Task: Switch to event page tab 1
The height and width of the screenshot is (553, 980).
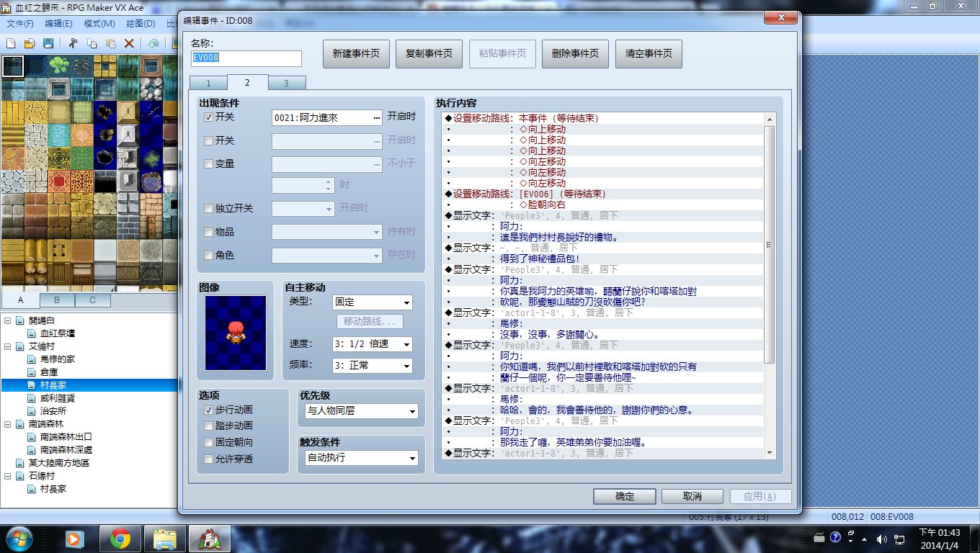Action: click(x=208, y=83)
